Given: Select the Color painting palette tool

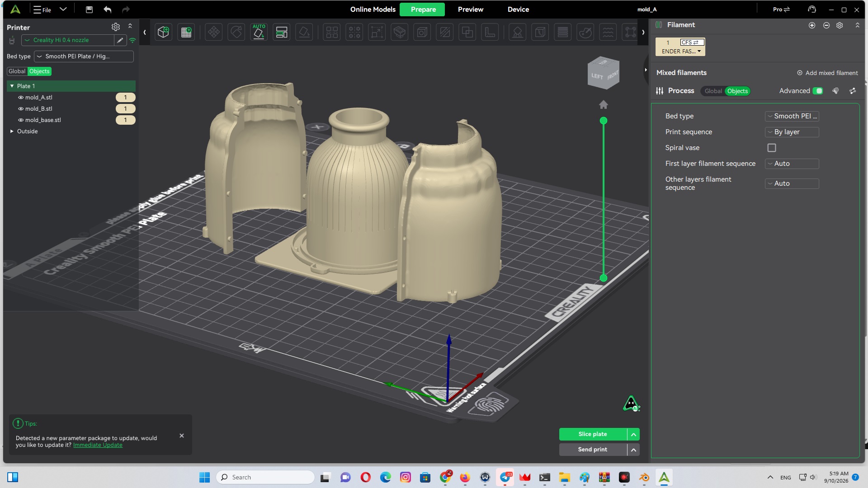Looking at the screenshot, I should pos(585,32).
